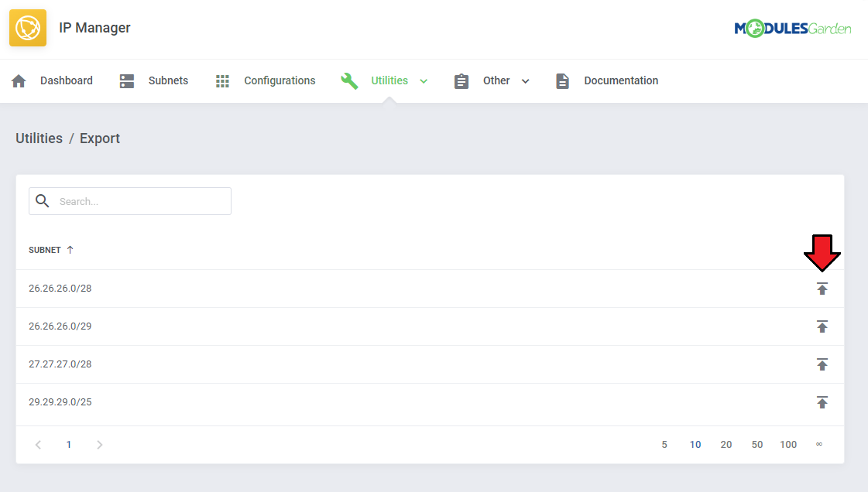This screenshot has width=868, height=492.
Task: Click the IP Manager title text
Action: [x=94, y=28]
